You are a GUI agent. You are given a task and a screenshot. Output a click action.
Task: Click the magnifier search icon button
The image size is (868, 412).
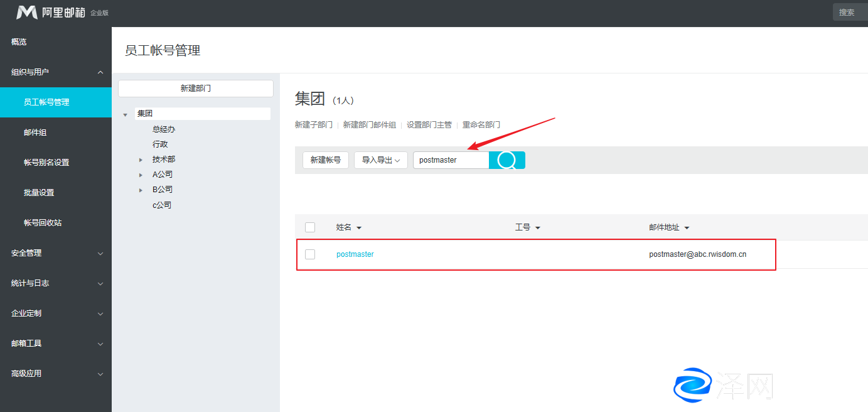pyautogui.click(x=506, y=160)
